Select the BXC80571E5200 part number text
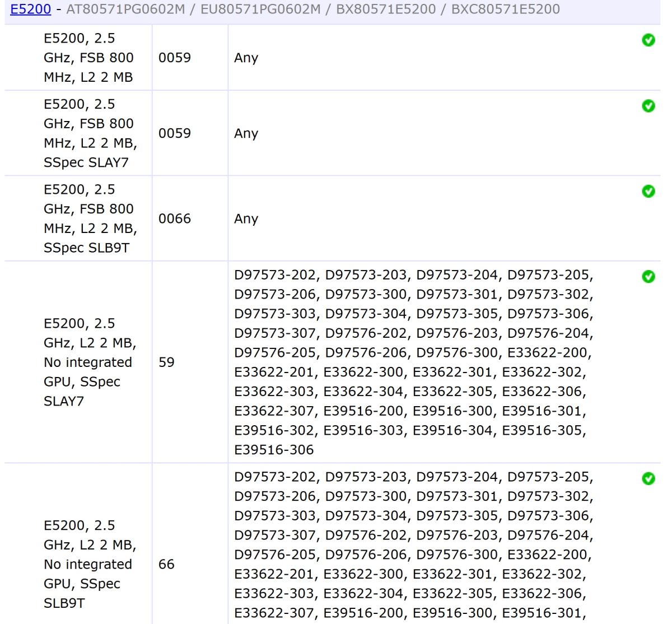This screenshot has height=624, width=672. [506, 9]
